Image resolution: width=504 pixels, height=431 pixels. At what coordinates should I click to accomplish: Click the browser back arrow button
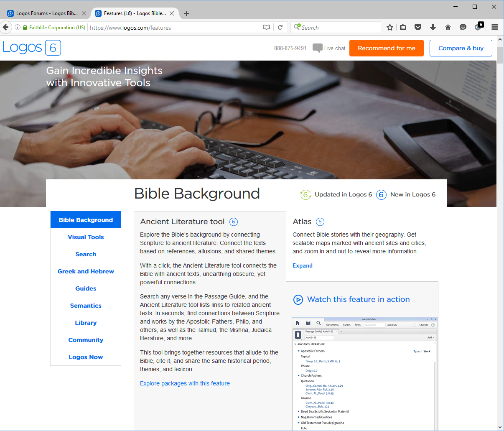click(x=5, y=28)
